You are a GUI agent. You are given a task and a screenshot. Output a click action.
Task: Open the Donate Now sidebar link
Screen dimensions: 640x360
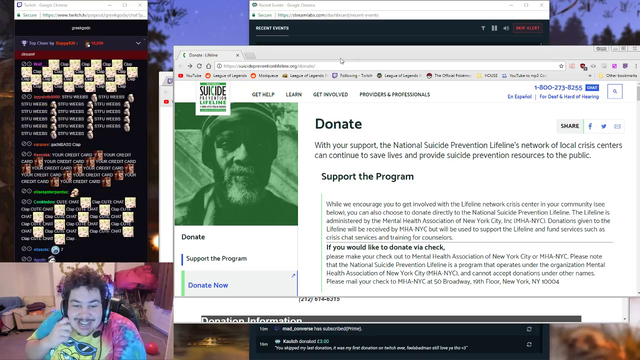pyautogui.click(x=208, y=285)
